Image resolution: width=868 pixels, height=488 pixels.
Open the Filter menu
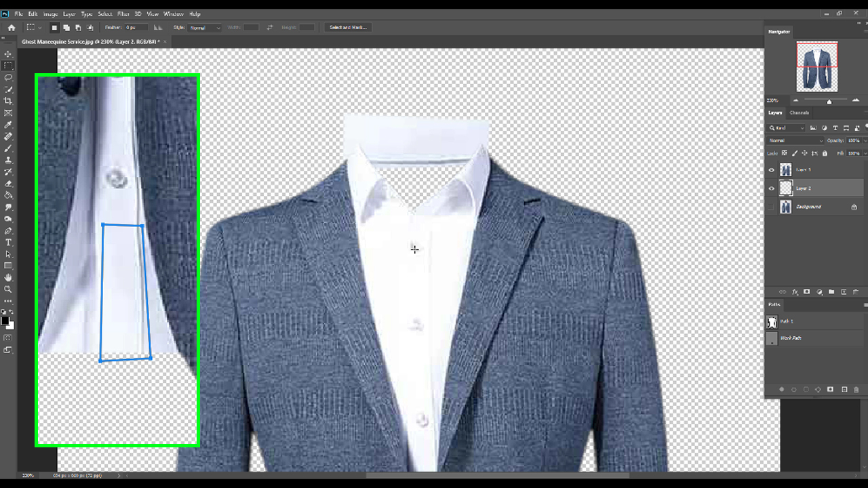pyautogui.click(x=123, y=14)
